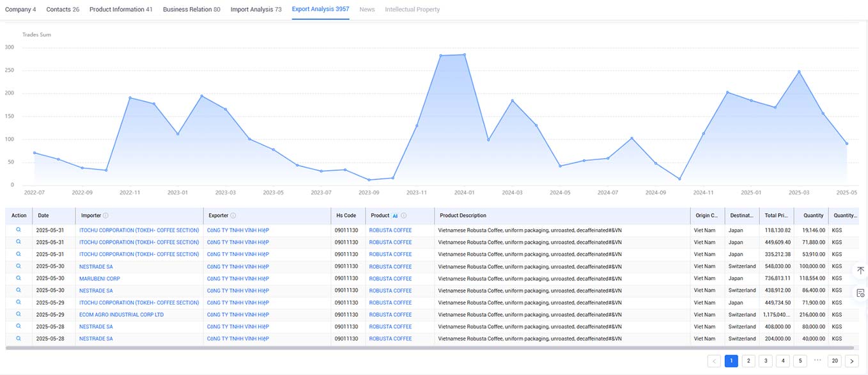Open the document settings side icon

coord(861,293)
